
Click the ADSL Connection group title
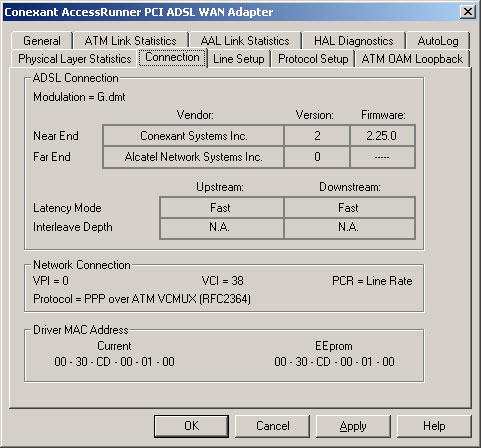tap(75, 78)
